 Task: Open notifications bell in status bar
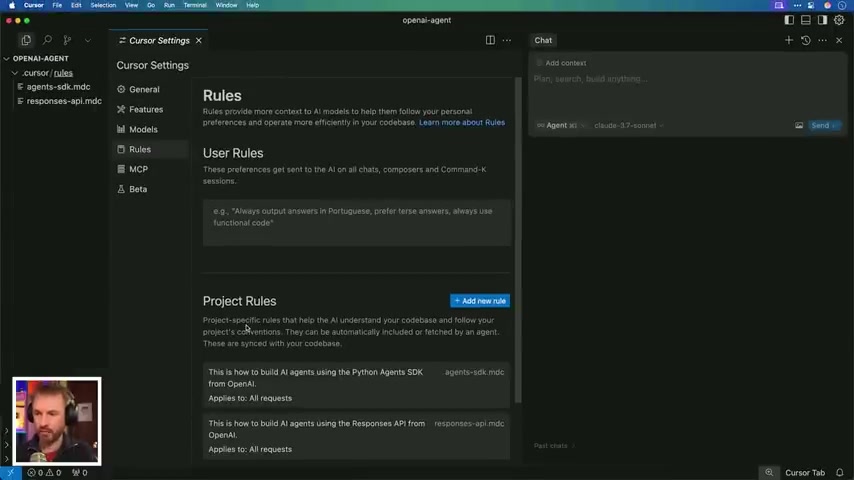click(840, 472)
